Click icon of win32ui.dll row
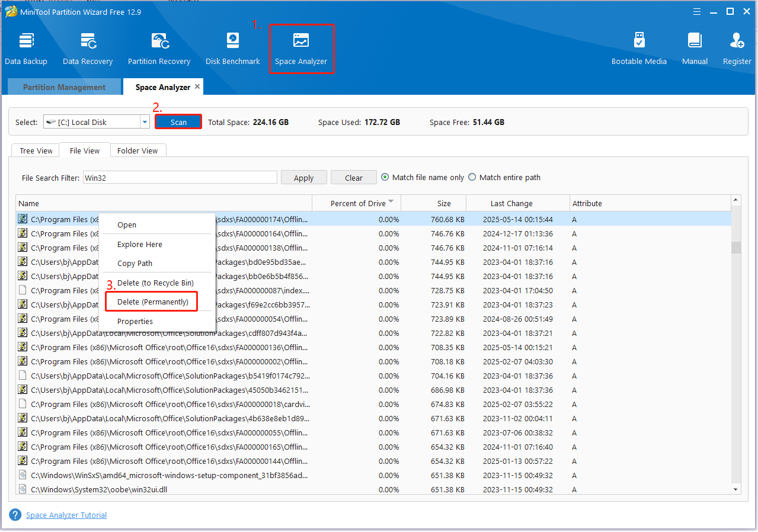The width and height of the screenshot is (758, 532). (23, 489)
